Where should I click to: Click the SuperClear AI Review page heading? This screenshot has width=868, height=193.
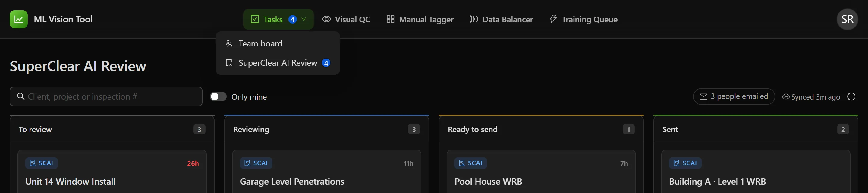pos(78,66)
